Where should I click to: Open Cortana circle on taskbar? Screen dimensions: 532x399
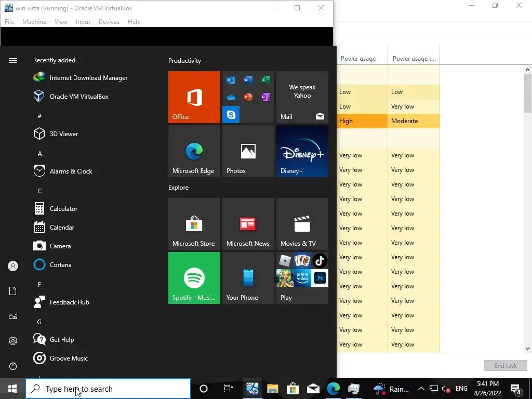(204, 389)
